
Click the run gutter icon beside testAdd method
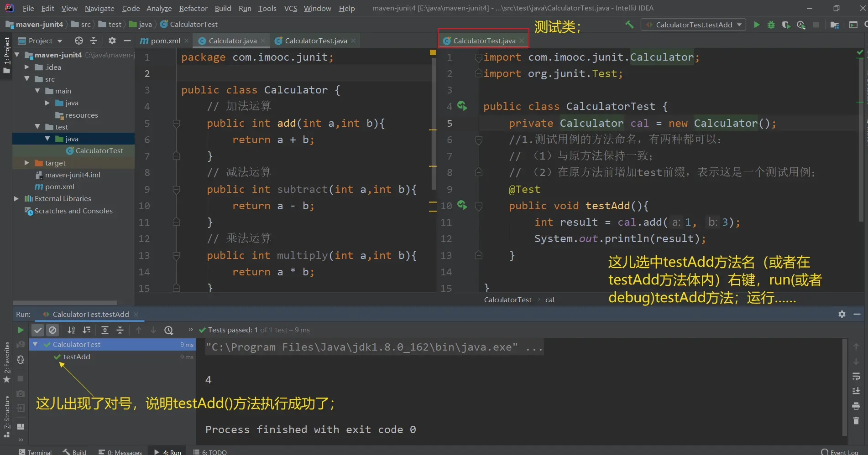pos(462,205)
